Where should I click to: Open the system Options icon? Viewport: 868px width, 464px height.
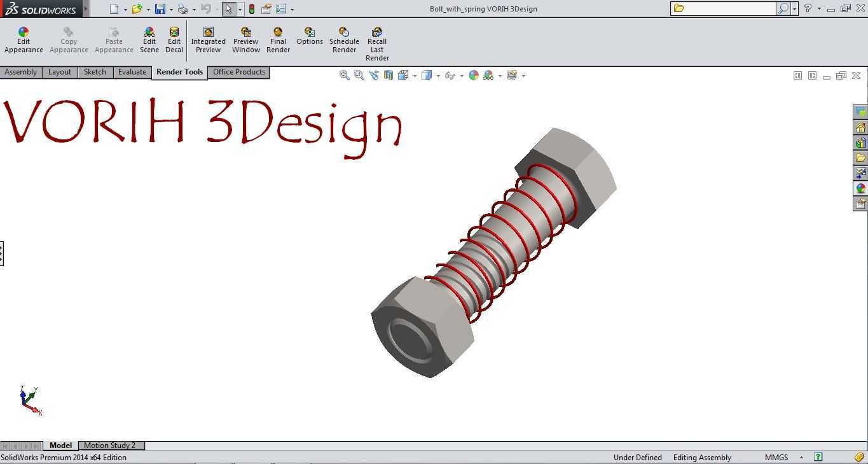click(x=281, y=9)
